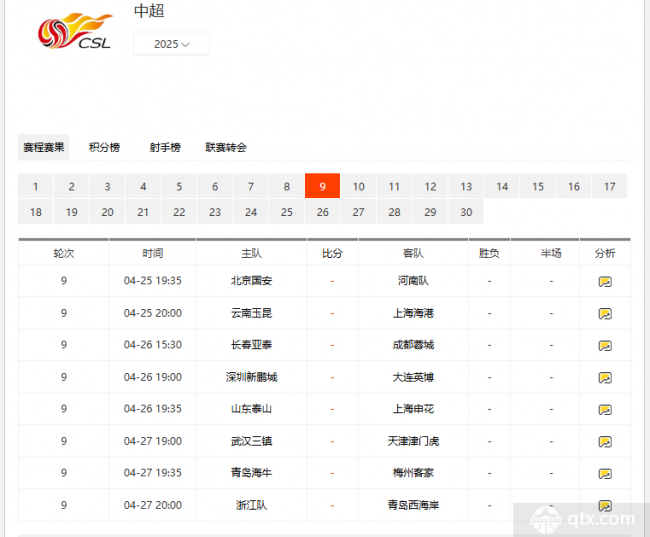Click home team 浙江队
Viewport: 650px width, 537px height.
pyautogui.click(x=251, y=505)
